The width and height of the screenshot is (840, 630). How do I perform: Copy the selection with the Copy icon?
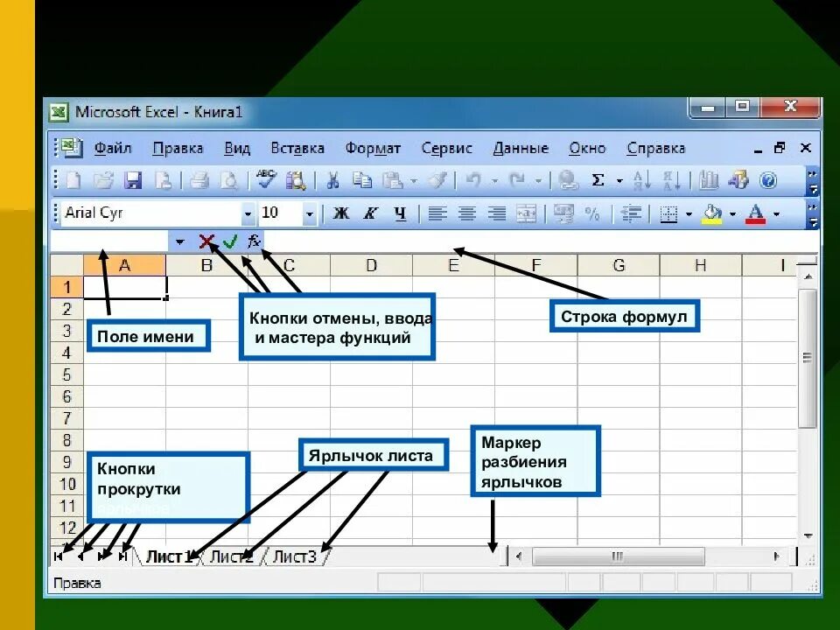(x=362, y=180)
